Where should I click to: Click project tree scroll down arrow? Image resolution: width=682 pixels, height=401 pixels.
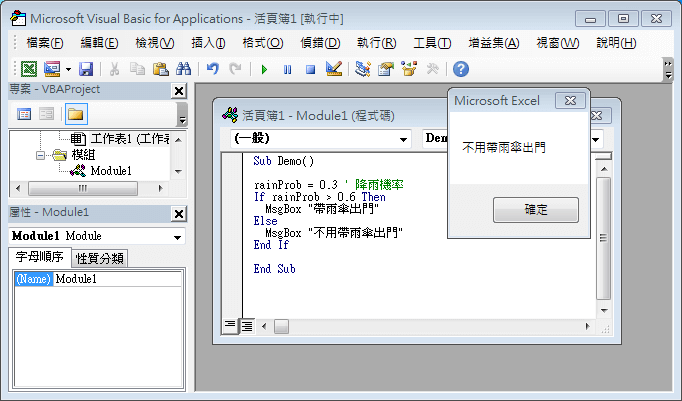point(178,171)
